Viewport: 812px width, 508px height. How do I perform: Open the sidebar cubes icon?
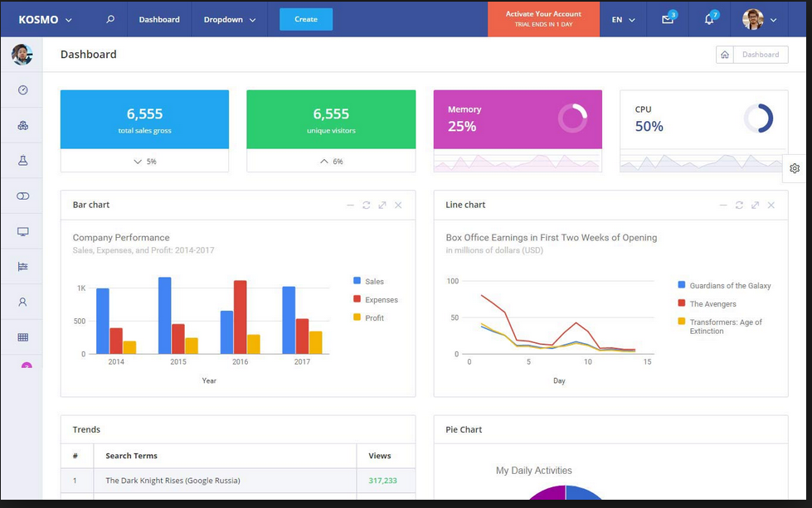22,125
